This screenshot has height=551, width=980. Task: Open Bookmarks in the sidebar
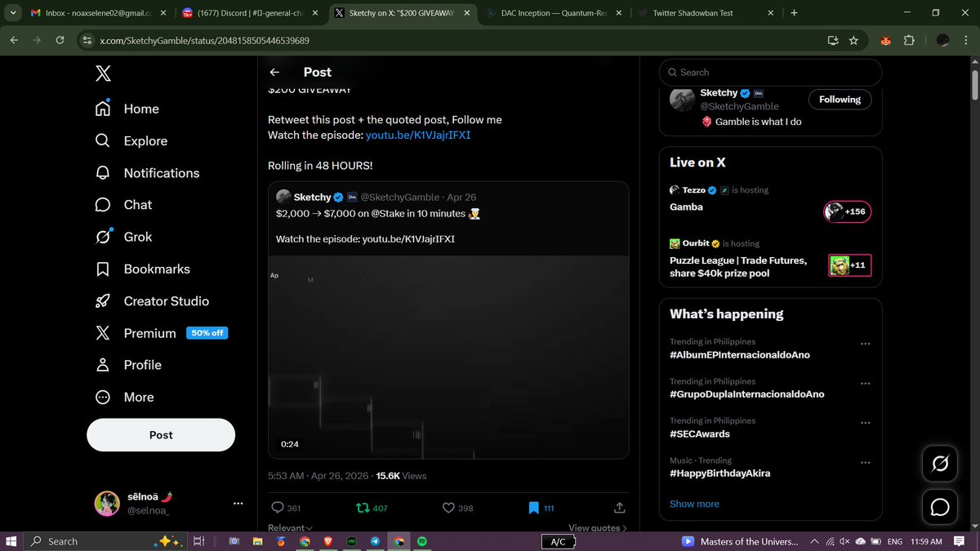[143, 269]
